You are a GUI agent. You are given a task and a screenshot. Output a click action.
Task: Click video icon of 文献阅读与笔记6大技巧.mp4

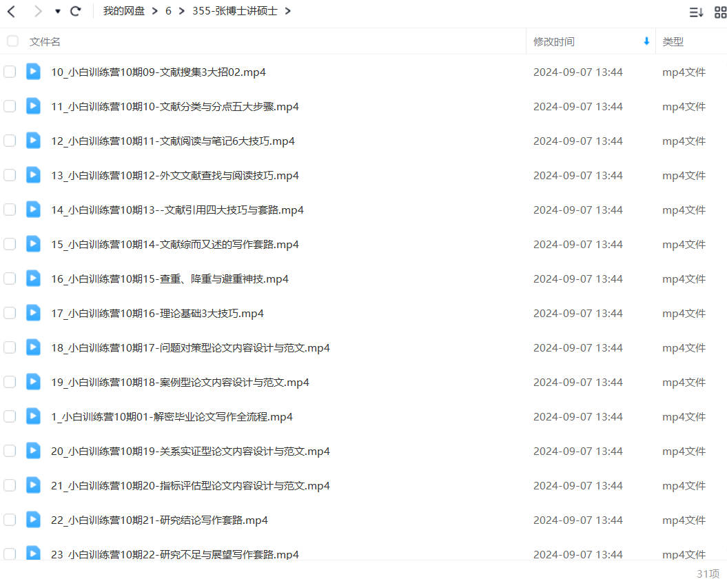click(x=33, y=140)
